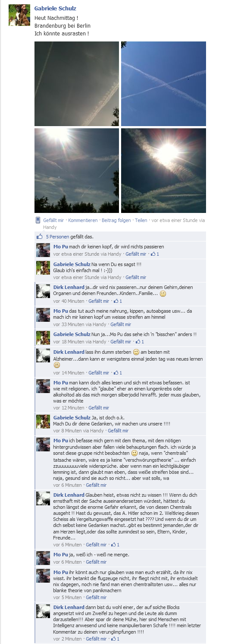Click Mo Pu's avatar on the first comment
The width and height of the screenshot is (225, 644).
[x=43, y=250]
